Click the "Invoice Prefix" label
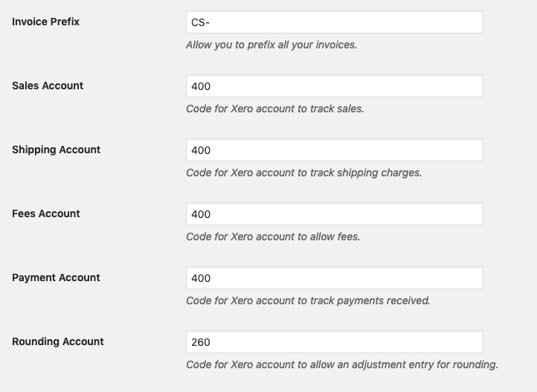Viewport: 537px width, 392px height. (x=46, y=22)
